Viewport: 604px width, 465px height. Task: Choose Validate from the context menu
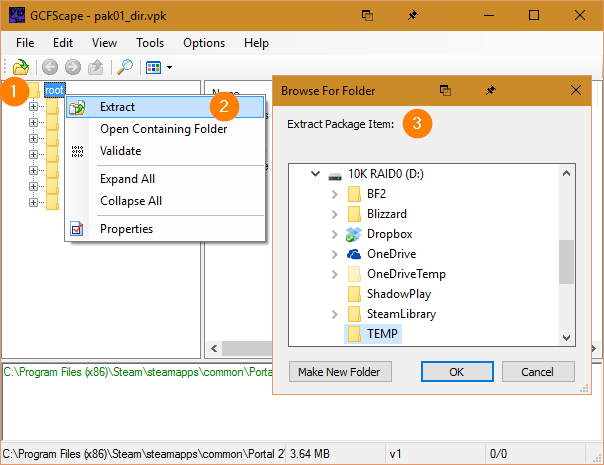[165, 151]
